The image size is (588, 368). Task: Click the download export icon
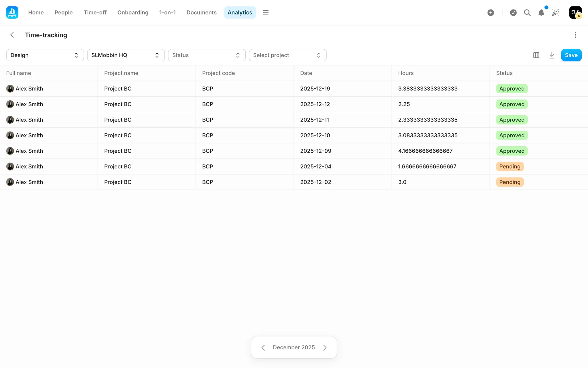click(552, 55)
